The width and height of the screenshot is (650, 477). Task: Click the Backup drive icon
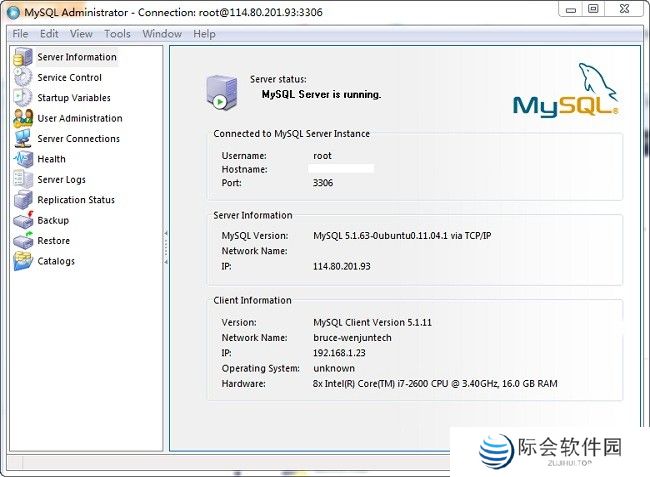pos(23,220)
